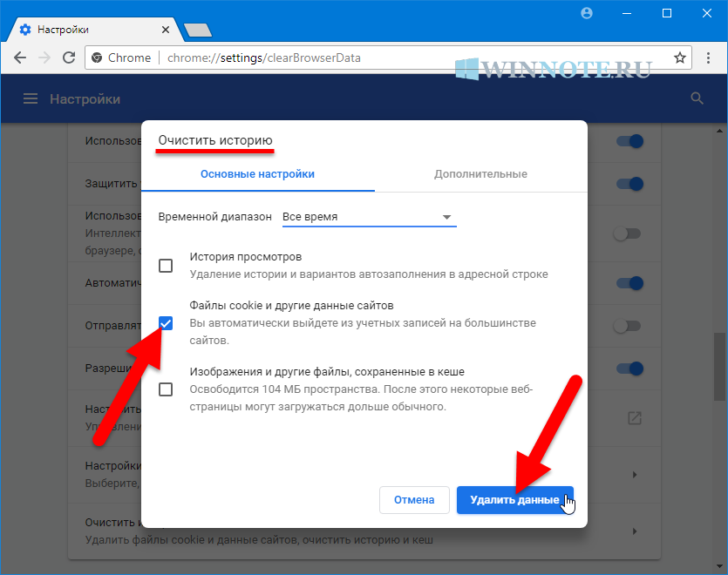Click the browser back arrow

pos(20,57)
